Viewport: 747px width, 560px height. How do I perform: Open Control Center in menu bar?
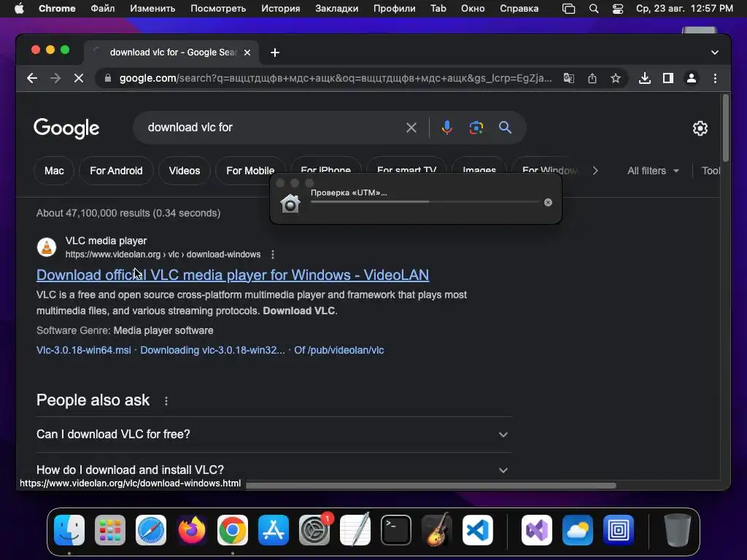(x=617, y=9)
